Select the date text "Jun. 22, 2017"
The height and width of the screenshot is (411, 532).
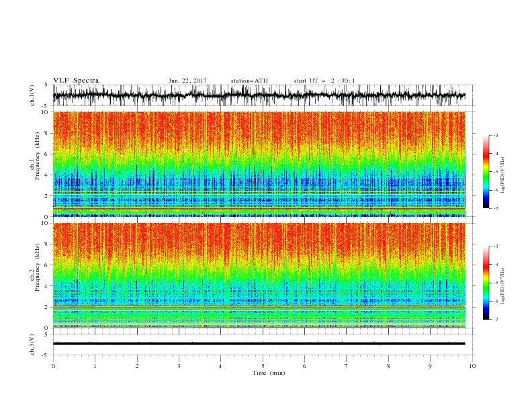187,81
